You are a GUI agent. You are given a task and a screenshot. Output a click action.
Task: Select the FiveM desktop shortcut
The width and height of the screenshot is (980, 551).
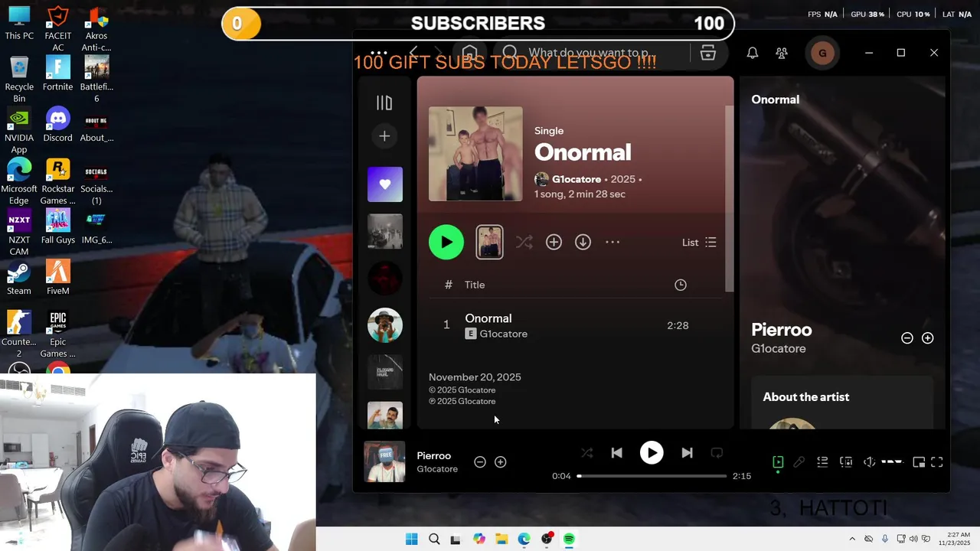pyautogui.click(x=57, y=278)
